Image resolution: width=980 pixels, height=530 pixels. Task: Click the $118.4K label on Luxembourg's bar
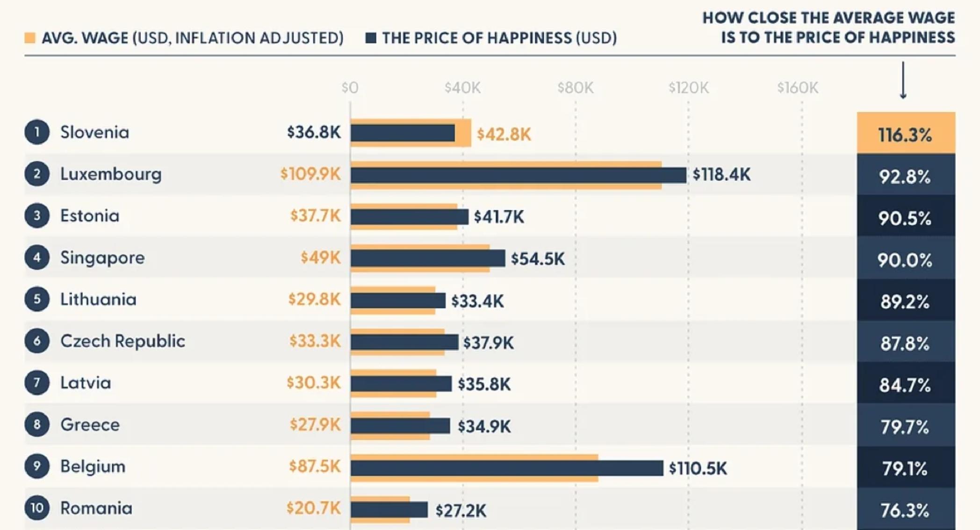(721, 175)
